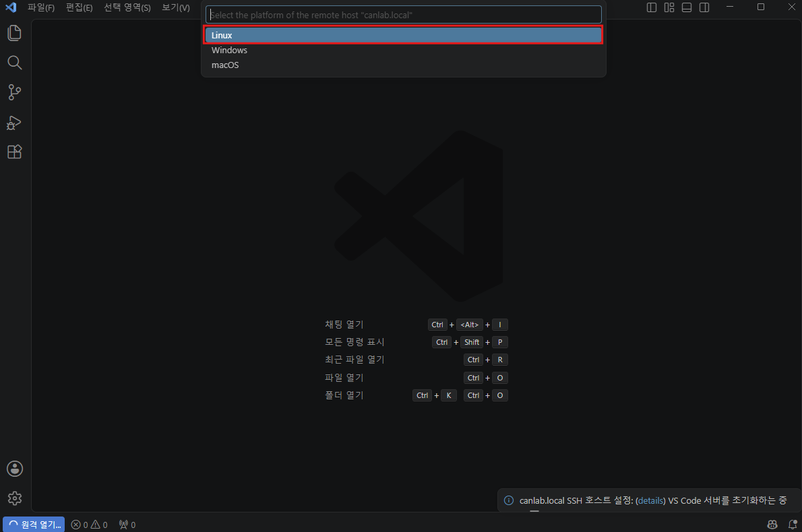802x532 pixels.
Task: Click the canlab.local SSH notification message
Action: tap(653, 500)
